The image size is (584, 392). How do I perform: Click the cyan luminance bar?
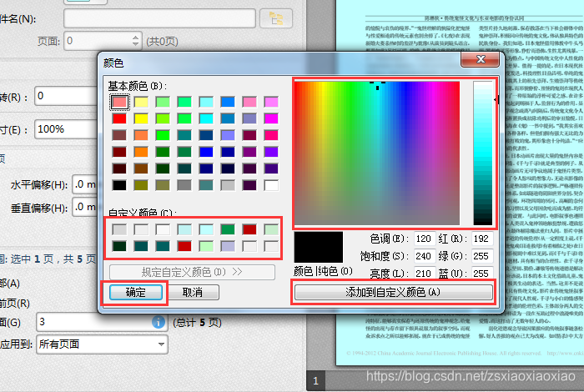483,153
